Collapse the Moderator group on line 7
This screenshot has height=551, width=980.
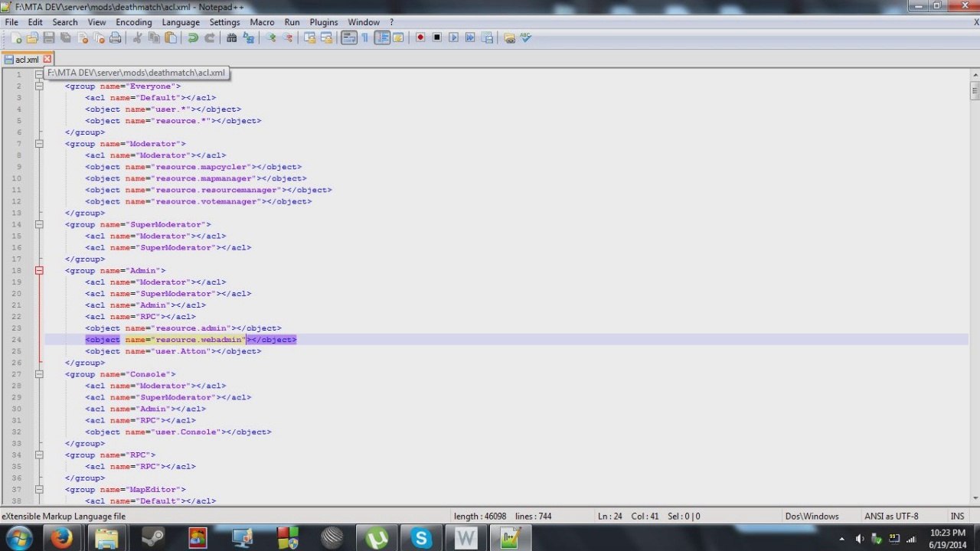[x=39, y=144]
